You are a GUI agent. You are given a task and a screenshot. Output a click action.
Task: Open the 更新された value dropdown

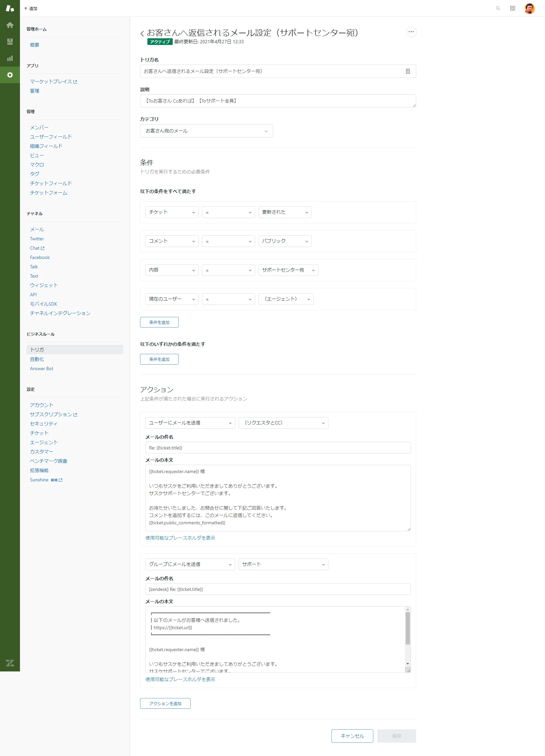click(x=285, y=212)
